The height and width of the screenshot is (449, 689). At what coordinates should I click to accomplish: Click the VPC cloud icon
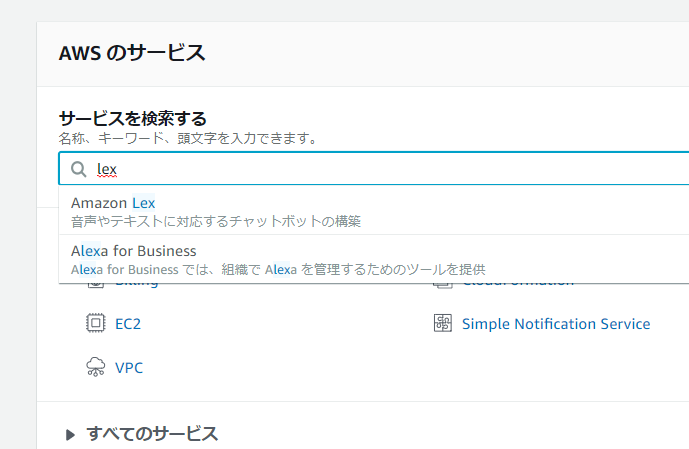(95, 367)
